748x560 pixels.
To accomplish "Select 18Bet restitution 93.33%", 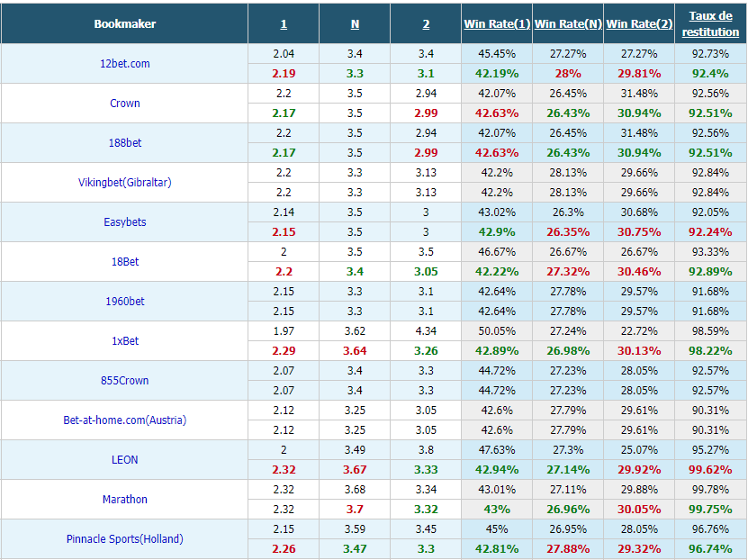I will click(x=710, y=252).
